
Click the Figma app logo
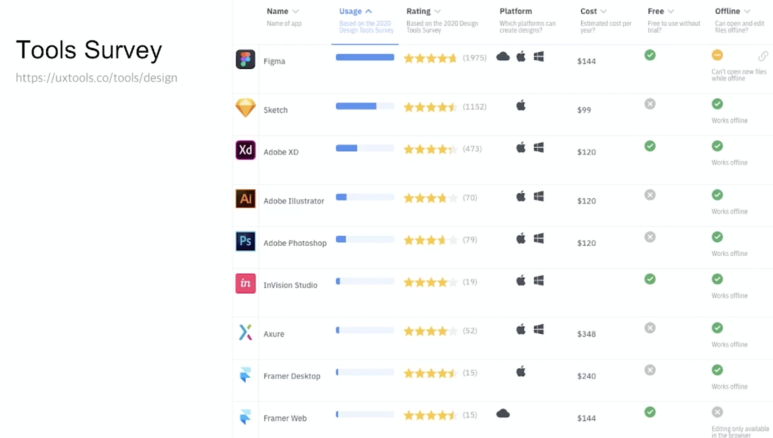[245, 59]
